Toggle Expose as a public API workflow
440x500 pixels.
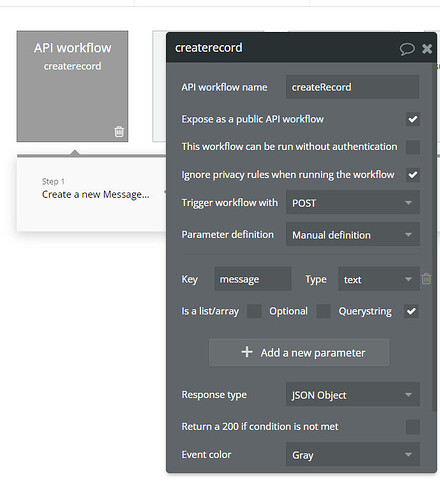413,119
